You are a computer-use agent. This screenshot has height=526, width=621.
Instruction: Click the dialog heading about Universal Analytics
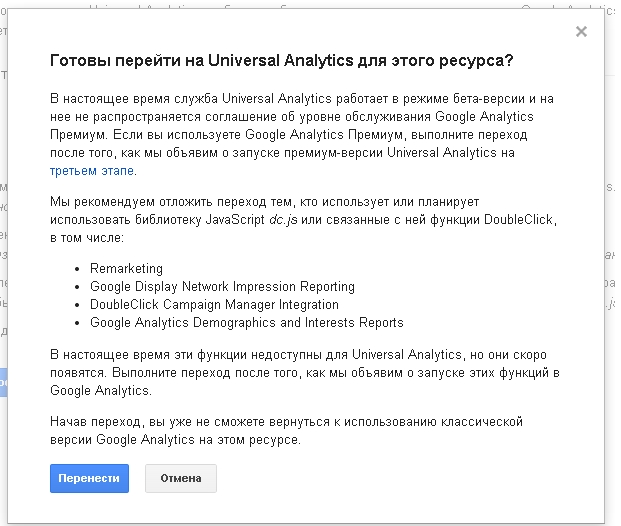[x=282, y=61]
